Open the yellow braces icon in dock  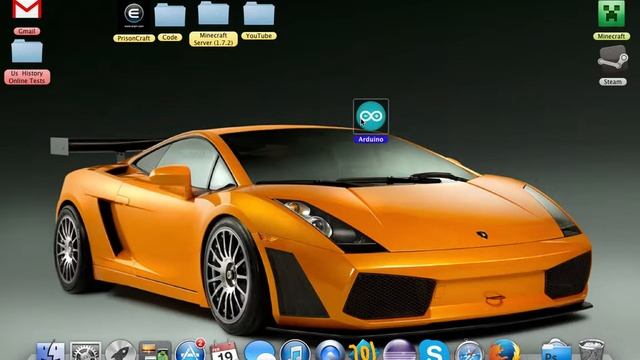pos(363,350)
